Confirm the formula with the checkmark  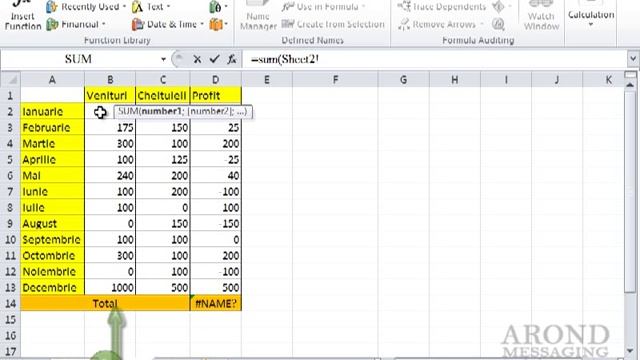pos(214,60)
